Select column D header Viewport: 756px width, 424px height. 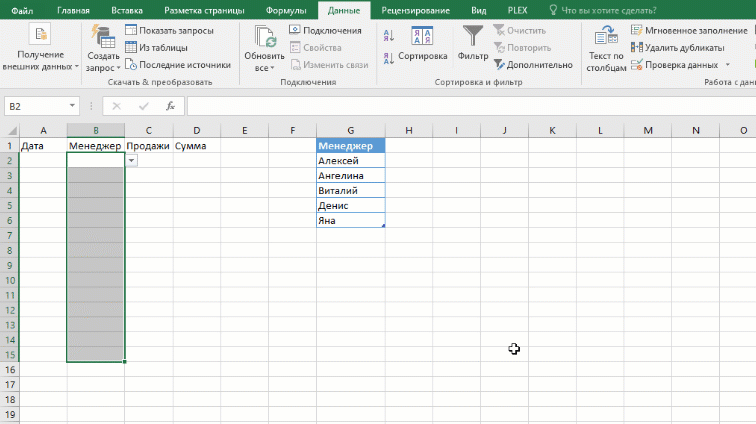coord(197,130)
